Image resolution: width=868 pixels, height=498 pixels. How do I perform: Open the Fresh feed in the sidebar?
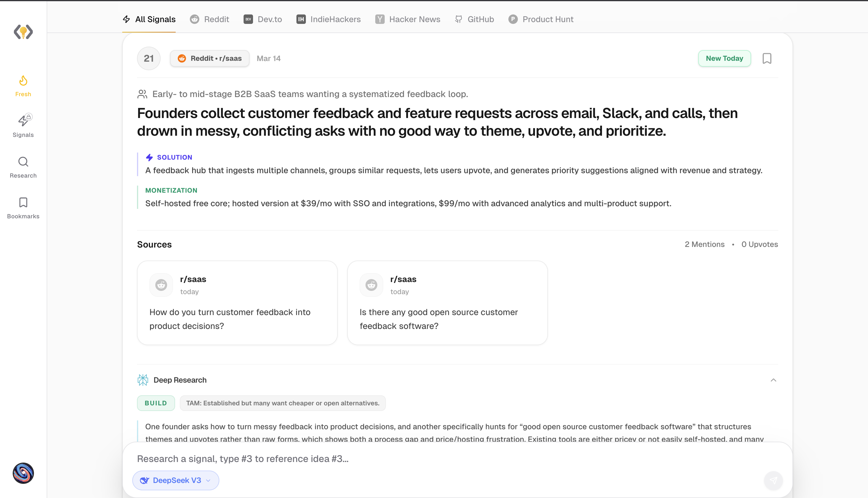[x=23, y=86]
